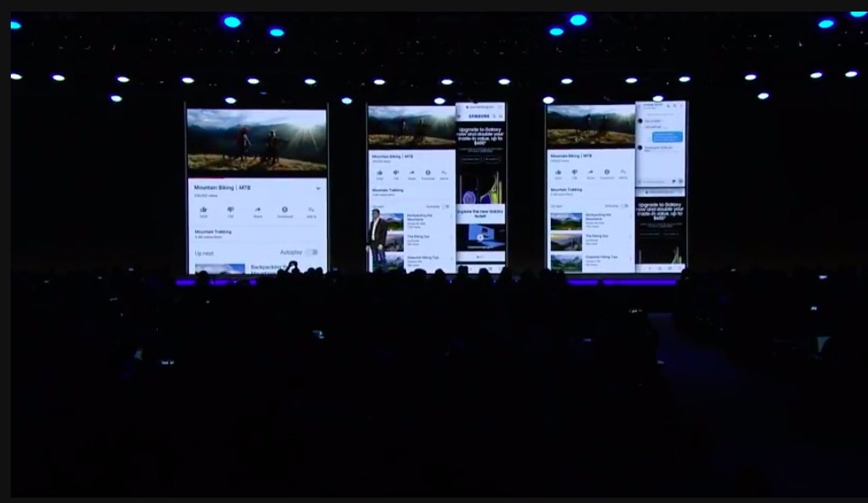The image size is (868, 503).
Task: Open more options for The Biking Sun, middle screen
Action: coord(451,237)
